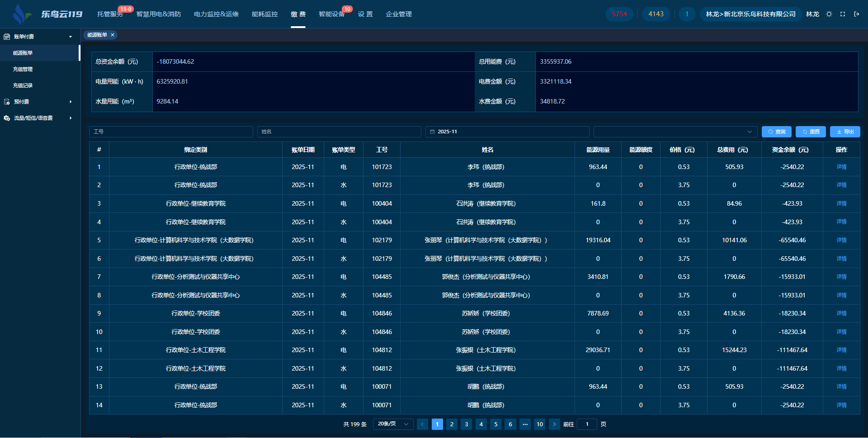
Task: Select 充值管理 in the sidebar
Action: [23, 69]
